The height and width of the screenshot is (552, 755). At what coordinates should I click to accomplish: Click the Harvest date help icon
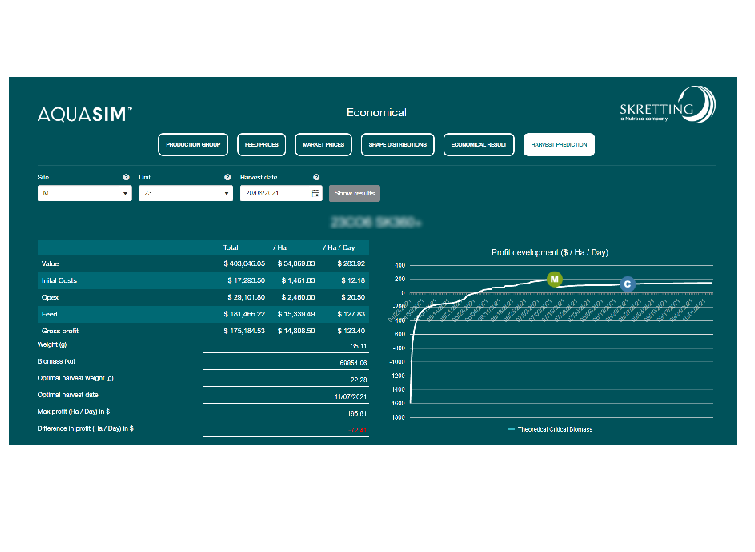click(x=316, y=177)
